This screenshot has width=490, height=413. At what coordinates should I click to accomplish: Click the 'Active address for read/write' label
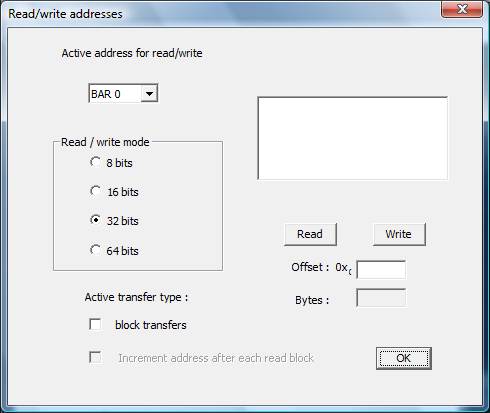click(x=132, y=53)
